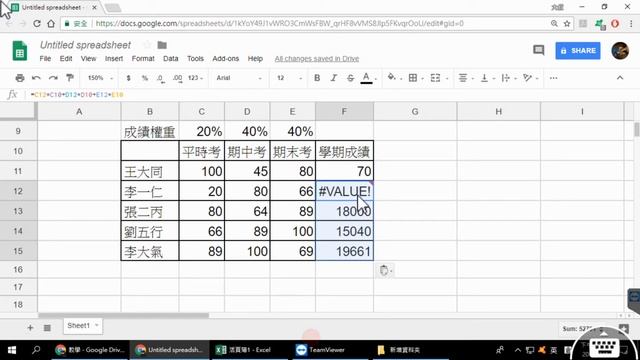This screenshot has height=360, width=640.
Task: Click the Untitled spreadsheet title
Action: pos(85,45)
